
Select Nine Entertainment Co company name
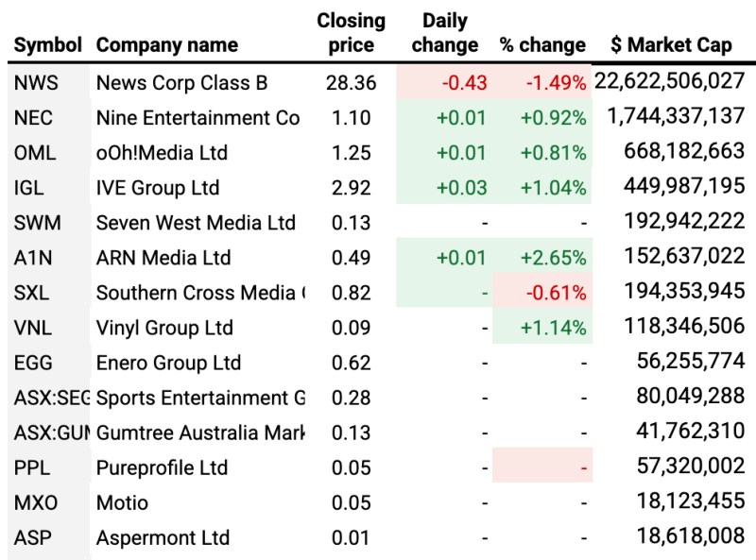coord(198,118)
